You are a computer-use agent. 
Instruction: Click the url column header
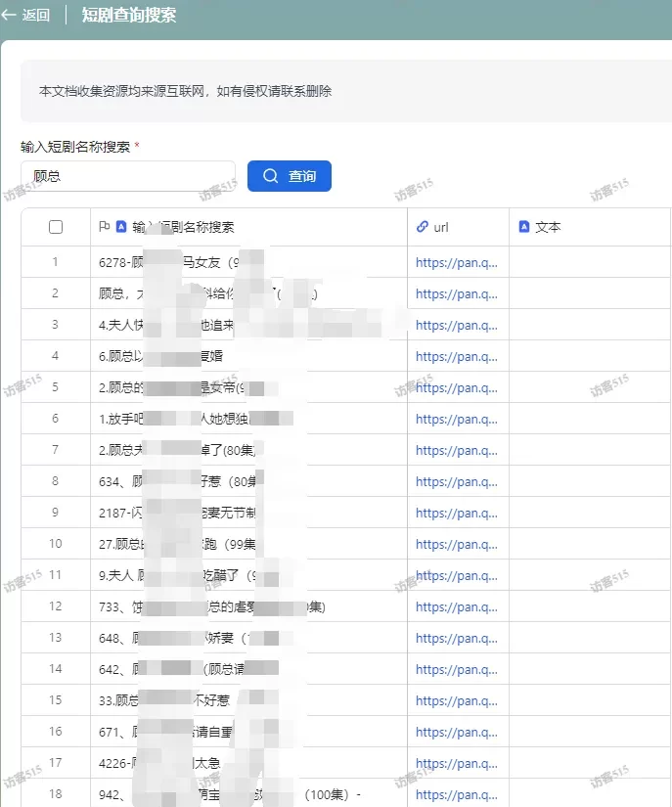[458, 227]
